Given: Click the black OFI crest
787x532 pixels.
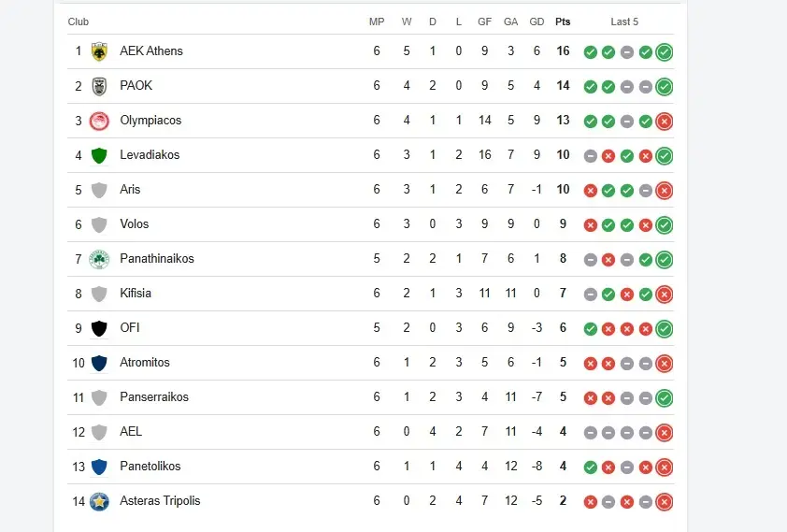Looking at the screenshot, I should pyautogui.click(x=99, y=328).
